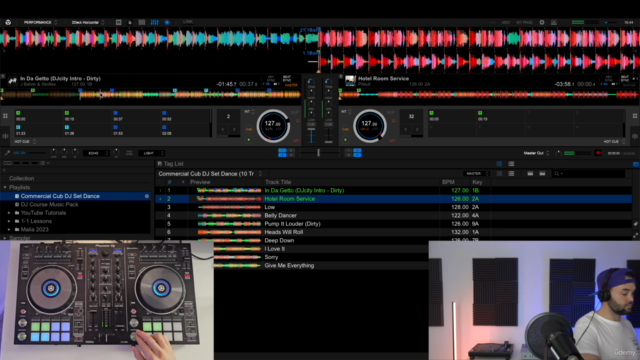Open MASTER dropdown in browser header
This screenshot has width=640, height=360.
[x=476, y=173]
